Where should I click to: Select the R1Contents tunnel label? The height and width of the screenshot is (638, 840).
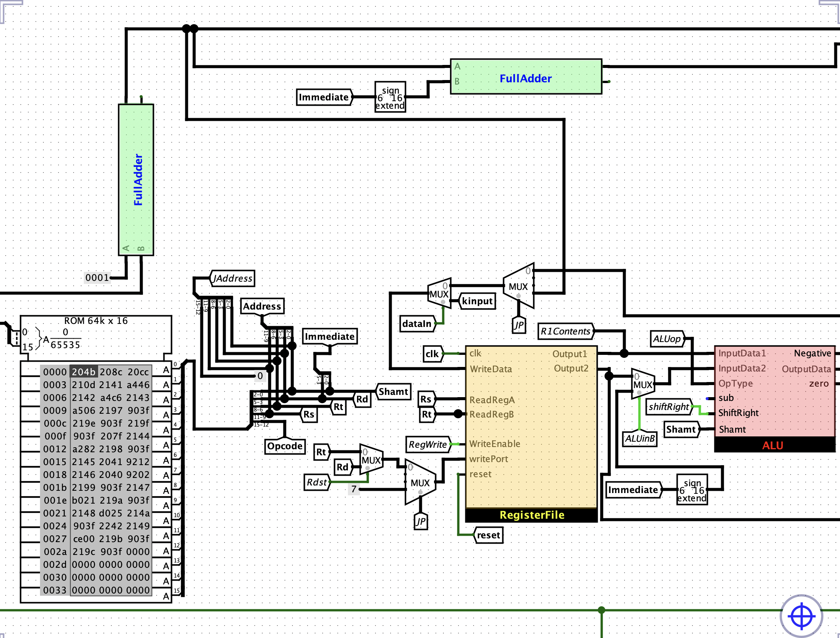[x=566, y=331]
